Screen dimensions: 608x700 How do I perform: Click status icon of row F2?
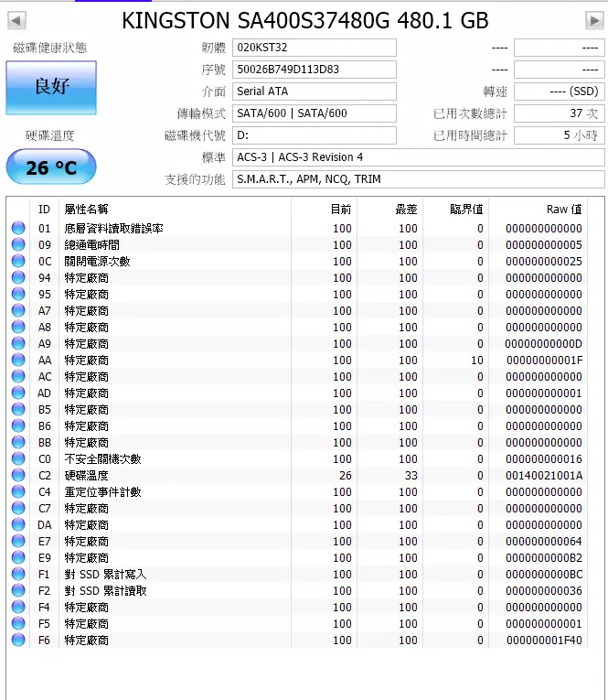pyautogui.click(x=18, y=590)
